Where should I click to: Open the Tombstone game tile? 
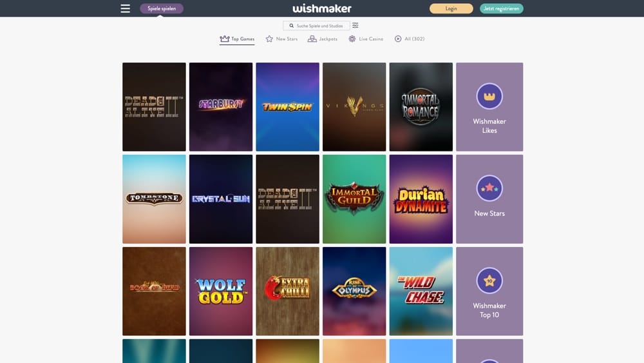(154, 199)
